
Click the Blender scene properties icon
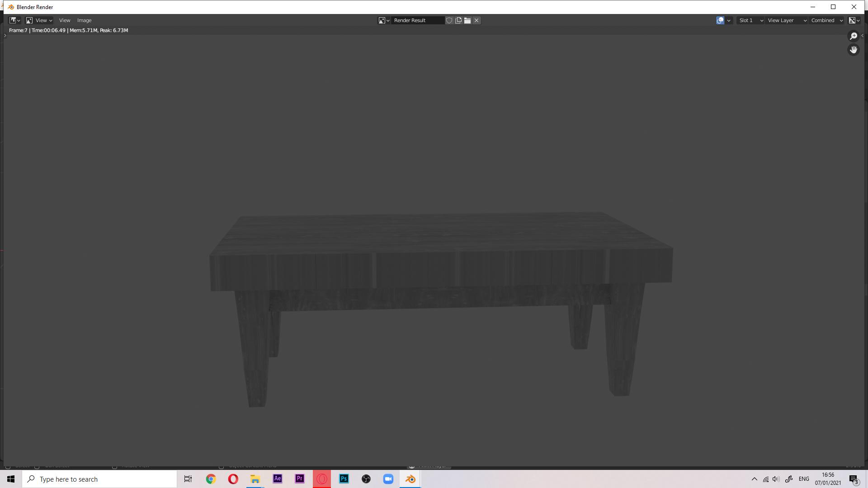[721, 20]
